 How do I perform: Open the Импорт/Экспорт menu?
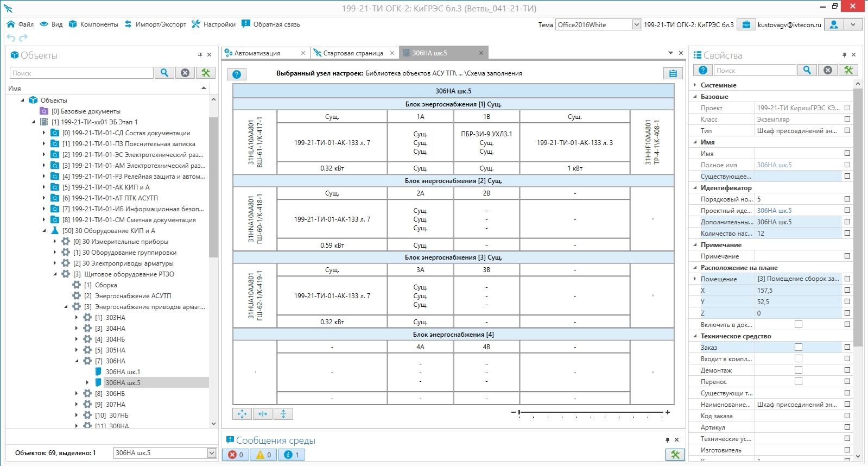(155, 24)
